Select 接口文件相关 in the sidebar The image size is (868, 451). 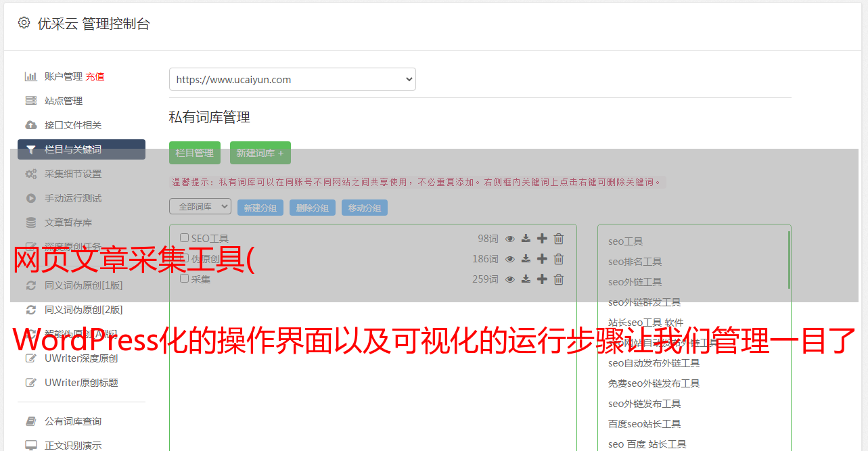coord(73,125)
